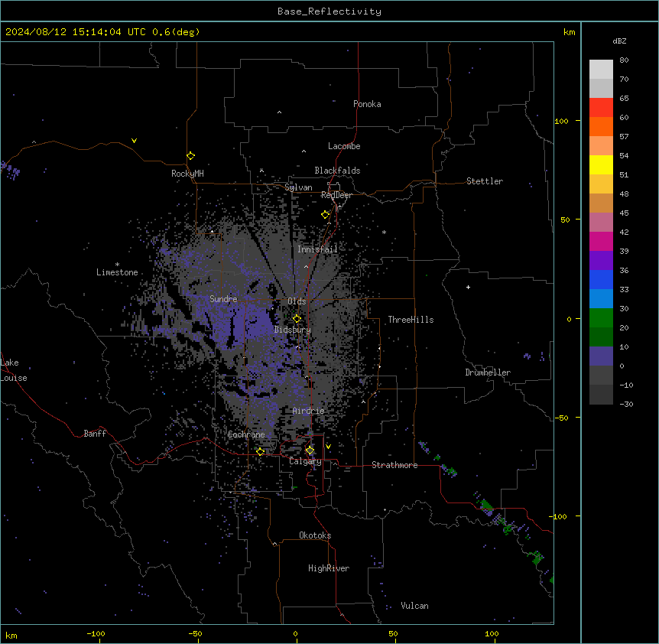This screenshot has height=644, width=659.
Task: Click the yellow V marker east of Calgary
Action: (x=328, y=447)
